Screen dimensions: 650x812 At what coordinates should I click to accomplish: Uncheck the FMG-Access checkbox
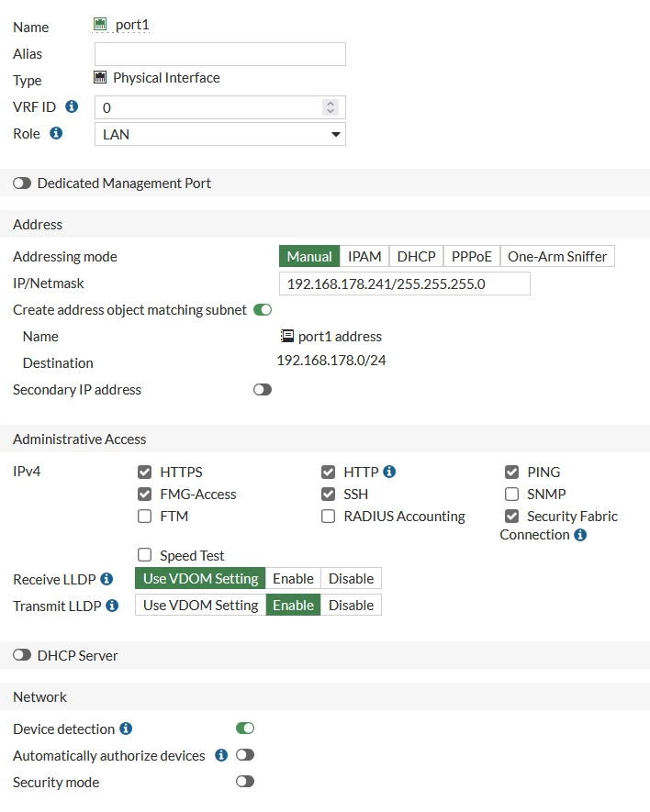145,494
